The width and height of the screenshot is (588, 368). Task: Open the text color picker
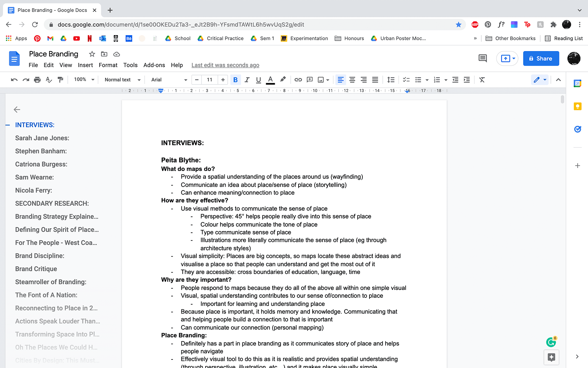270,80
